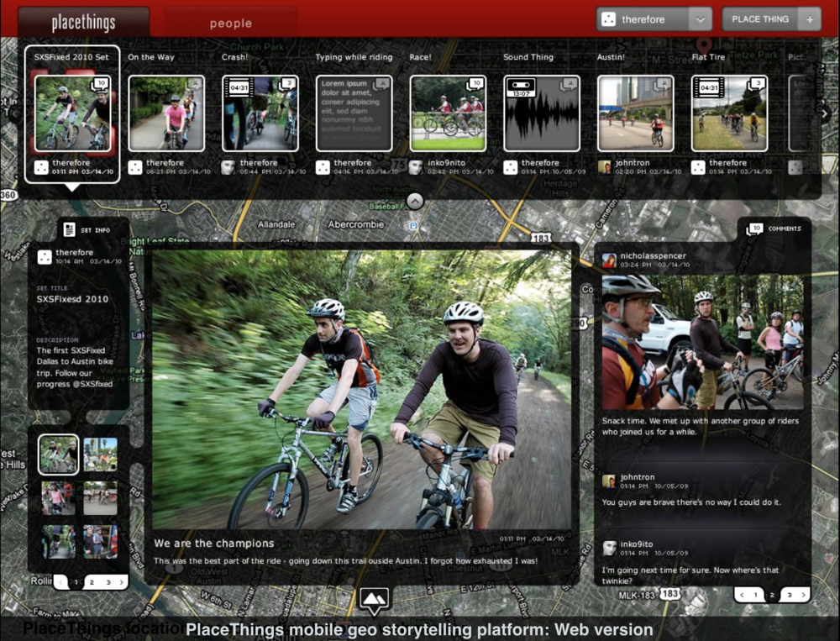Open the Austin! photo thumbnail
The width and height of the screenshot is (840, 641).
pos(636,113)
